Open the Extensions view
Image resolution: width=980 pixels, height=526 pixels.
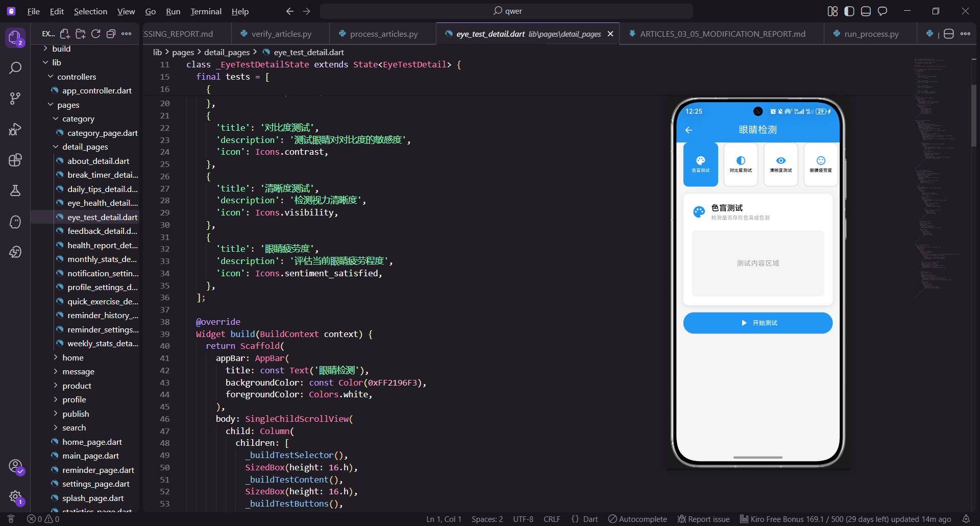[x=15, y=160]
